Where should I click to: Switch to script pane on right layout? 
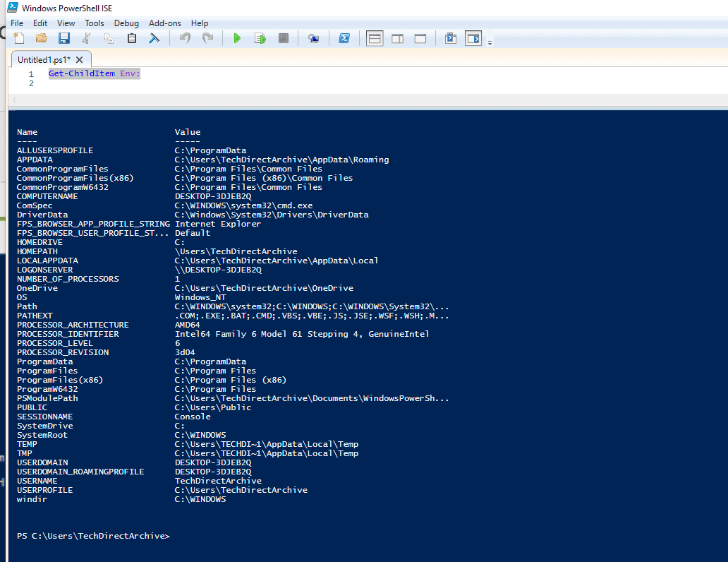click(397, 38)
